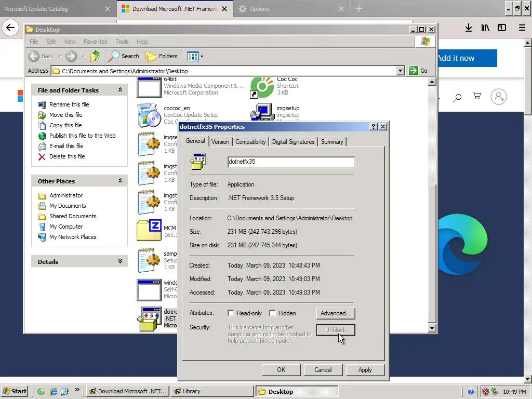
Task: Click Publish this file to the Web
Action: [82, 136]
